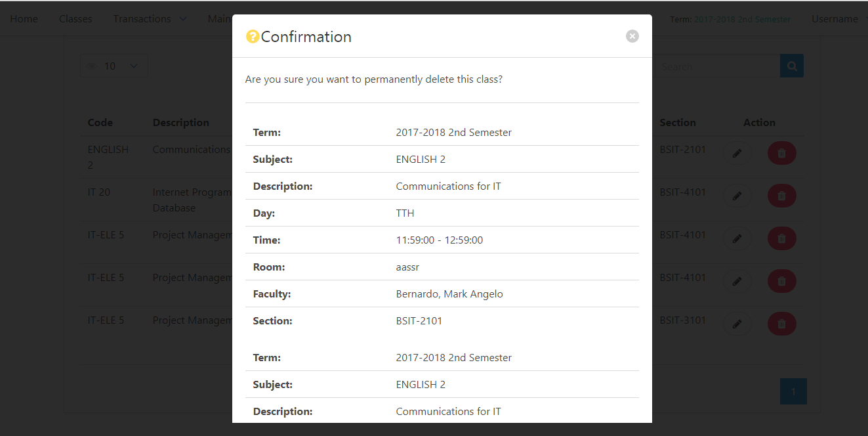Open the entries-per-page selector showing 10
Image resolution: width=868 pixels, height=436 pixels.
point(114,66)
